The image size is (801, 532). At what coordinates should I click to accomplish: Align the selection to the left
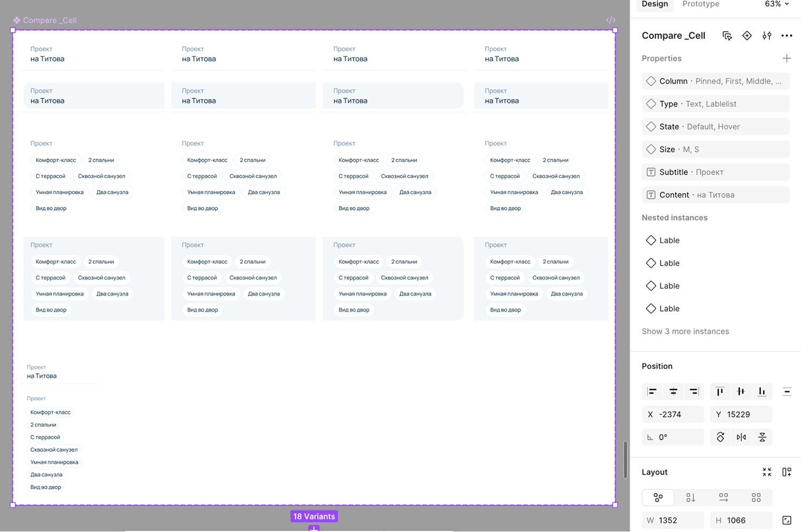point(652,391)
